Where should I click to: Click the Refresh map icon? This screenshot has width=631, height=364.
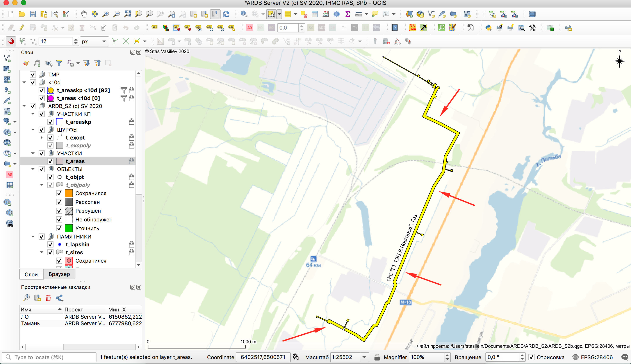coord(226,14)
